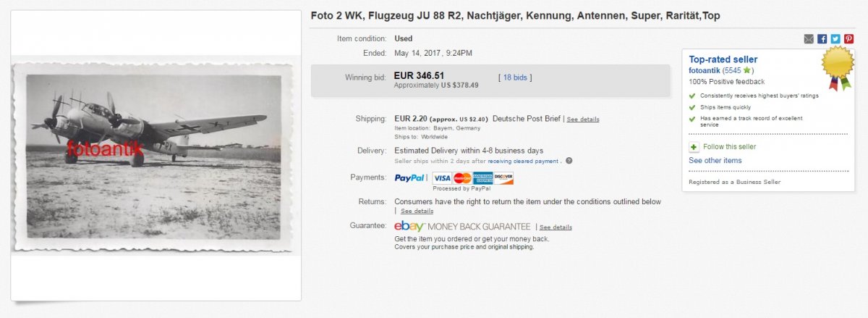Share this listing on Twitter
Screen dimensions: 868x318
(835, 38)
